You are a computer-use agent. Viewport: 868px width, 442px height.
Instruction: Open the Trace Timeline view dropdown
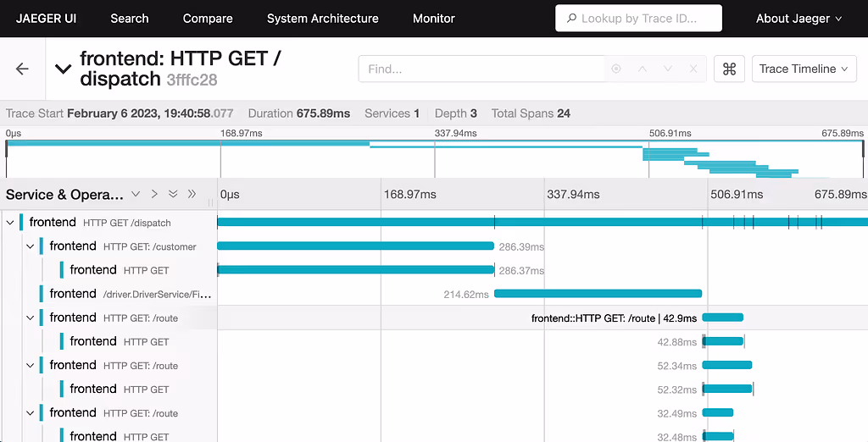804,69
